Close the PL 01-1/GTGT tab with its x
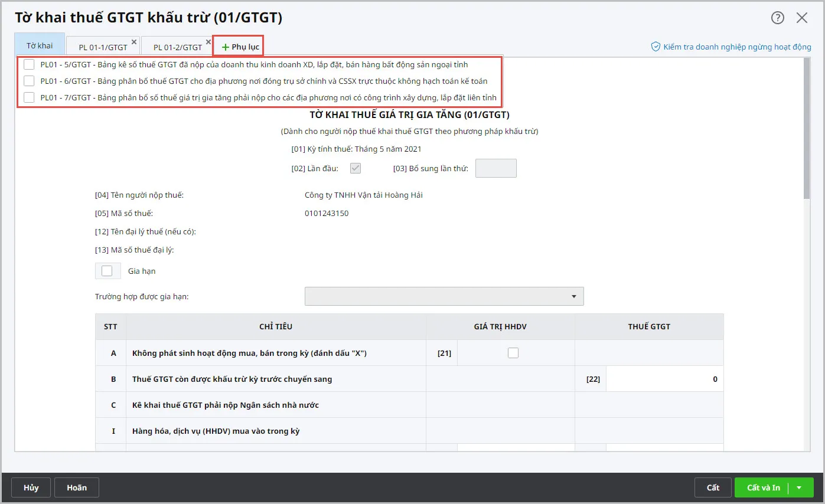The height and width of the screenshot is (504, 825). tap(134, 42)
